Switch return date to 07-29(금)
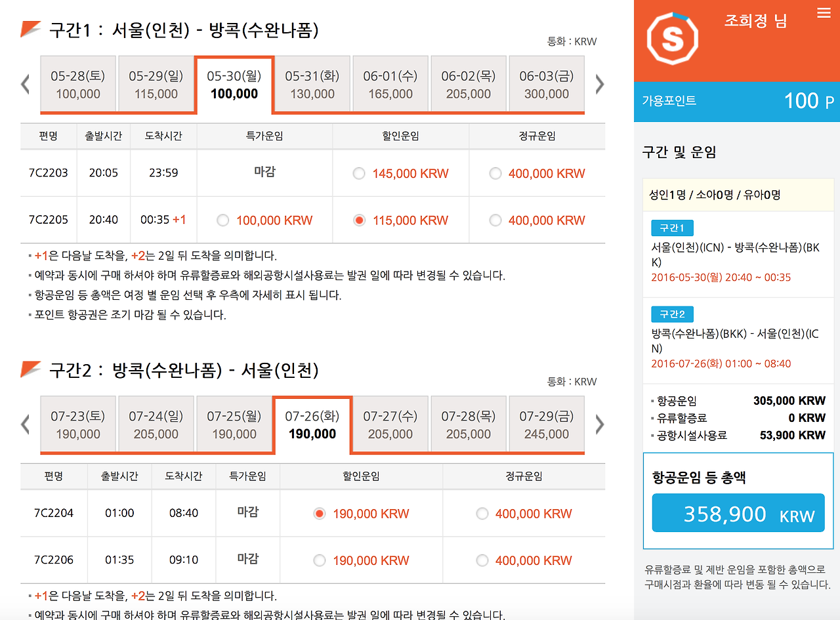This screenshot has height=620, width=840. click(x=546, y=423)
